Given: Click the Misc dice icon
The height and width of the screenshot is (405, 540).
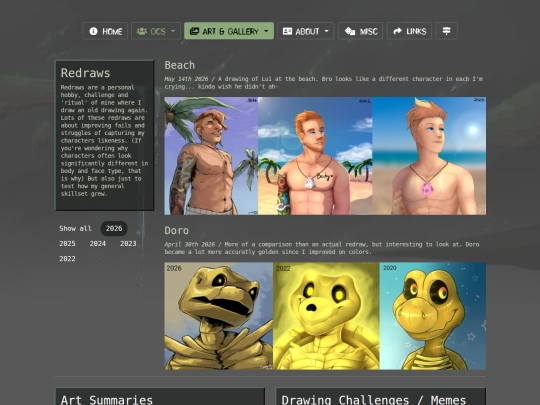Looking at the screenshot, I should (350, 31).
